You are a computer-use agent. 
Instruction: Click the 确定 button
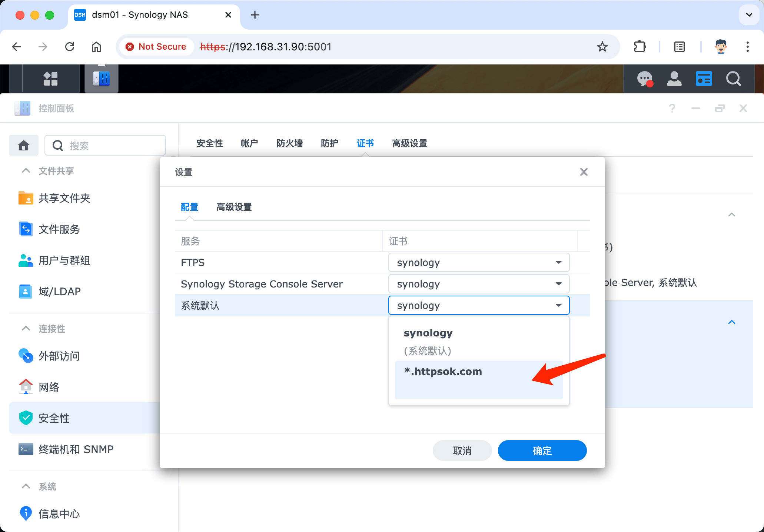[542, 450]
